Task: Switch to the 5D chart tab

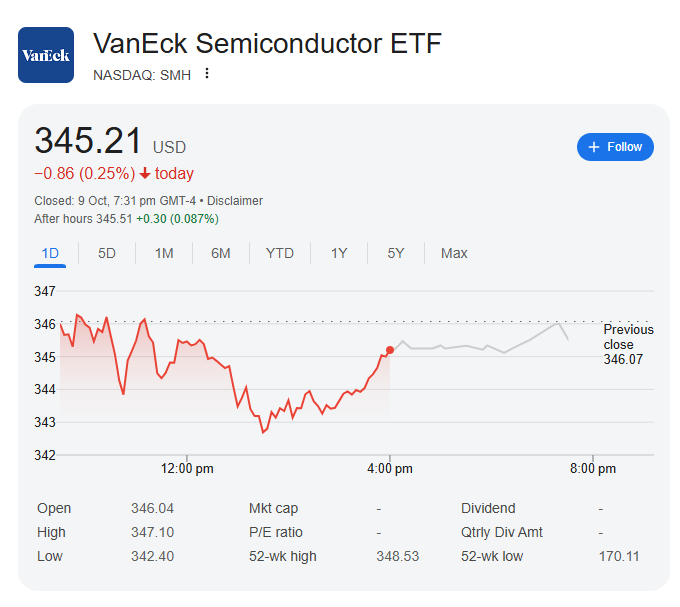Action: tap(107, 253)
